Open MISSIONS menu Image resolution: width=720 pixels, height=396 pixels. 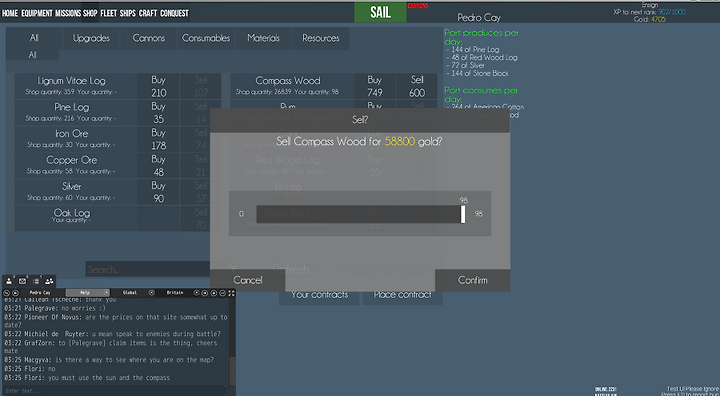[68, 13]
